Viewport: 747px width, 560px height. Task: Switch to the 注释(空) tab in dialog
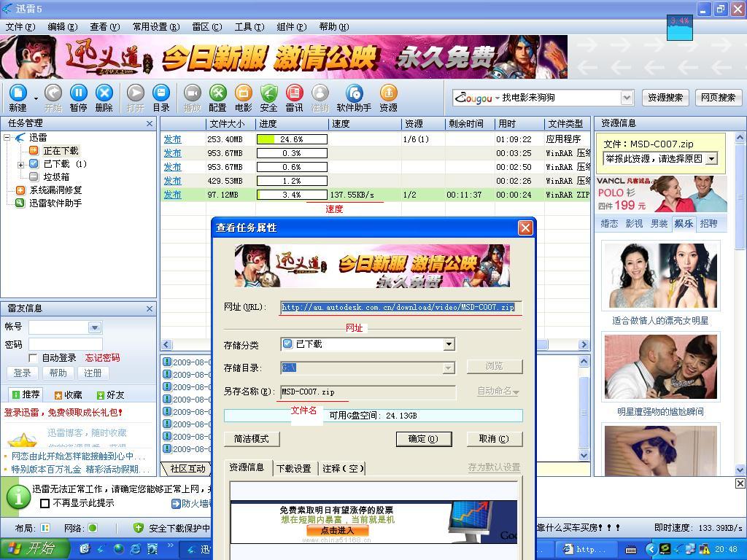343,469
